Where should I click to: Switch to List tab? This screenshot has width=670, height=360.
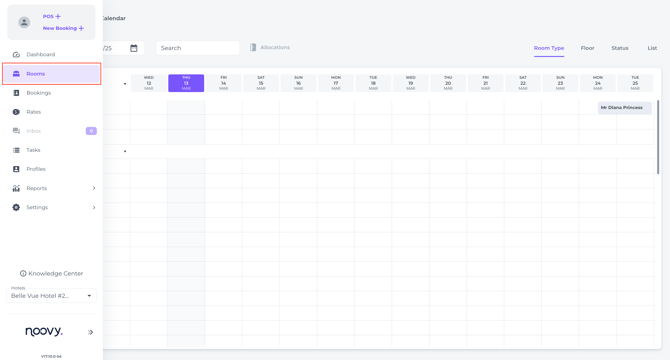click(652, 48)
